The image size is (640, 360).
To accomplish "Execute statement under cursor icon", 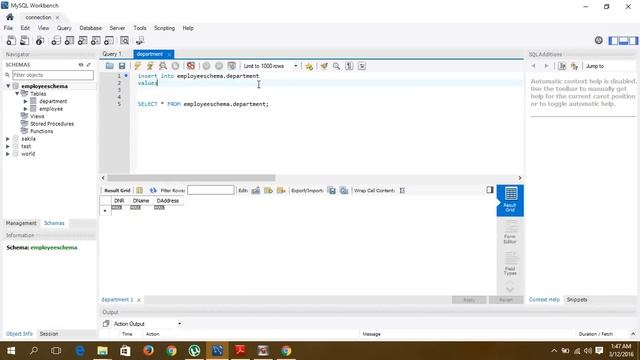I will (x=150, y=66).
